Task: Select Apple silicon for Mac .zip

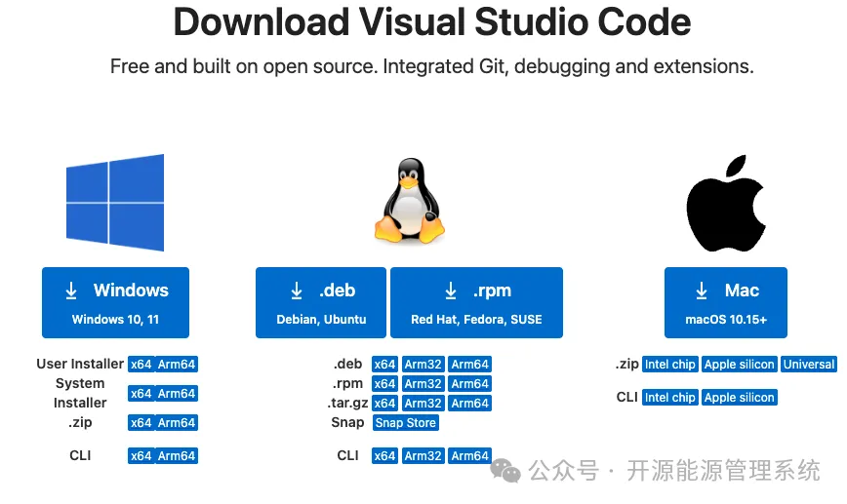Action: [x=740, y=365]
